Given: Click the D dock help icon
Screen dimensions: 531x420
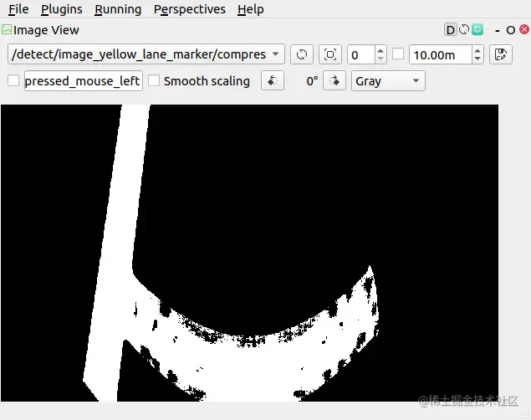Looking at the screenshot, I should pos(451,30).
